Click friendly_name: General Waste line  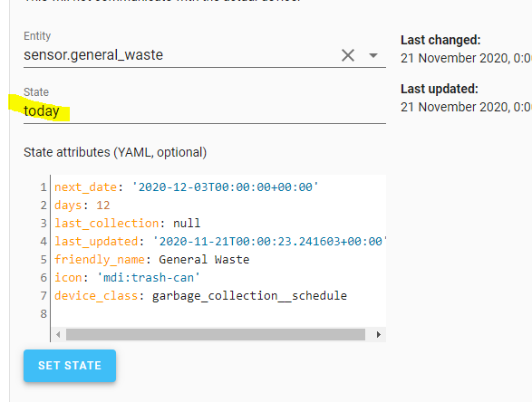click(151, 259)
